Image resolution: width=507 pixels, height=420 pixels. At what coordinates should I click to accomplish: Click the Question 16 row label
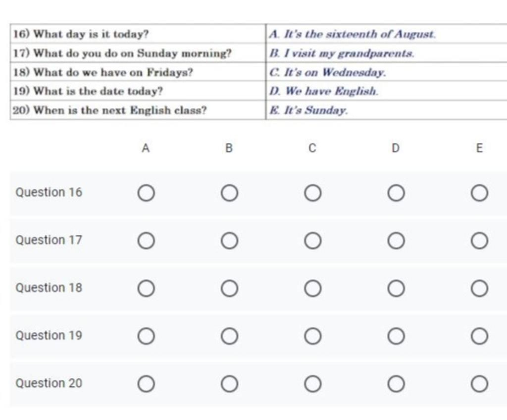49,192
